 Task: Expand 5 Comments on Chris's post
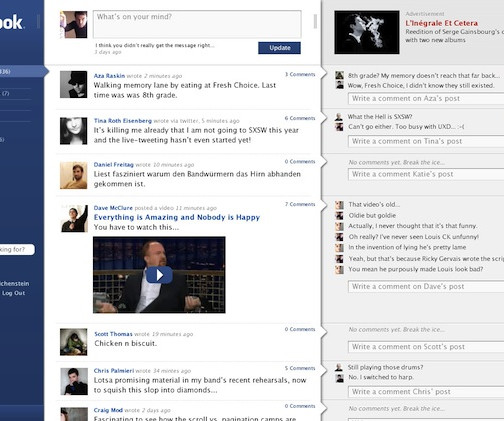(300, 368)
